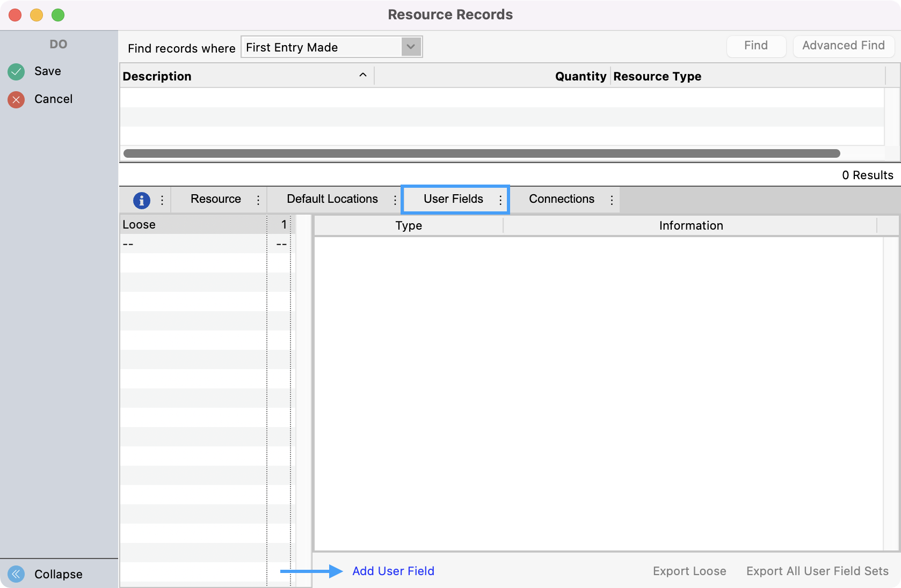This screenshot has height=588, width=901.
Task: Switch to the Resource tab
Action: [215, 199]
